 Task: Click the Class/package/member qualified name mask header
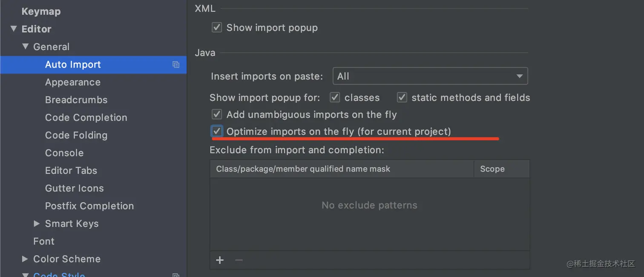[x=303, y=169]
